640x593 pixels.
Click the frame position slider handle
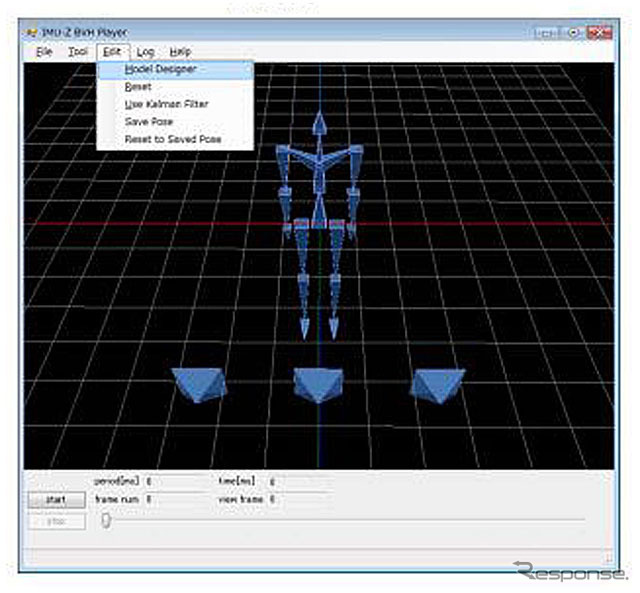(106, 520)
